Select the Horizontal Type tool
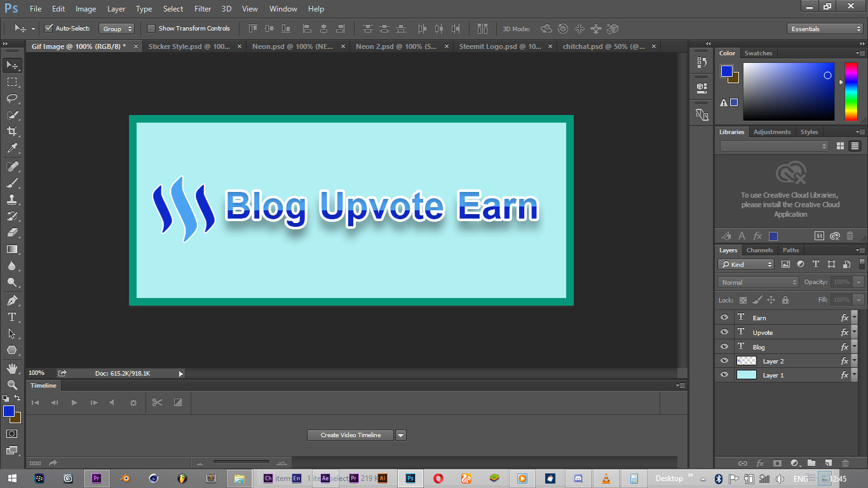 [12, 317]
